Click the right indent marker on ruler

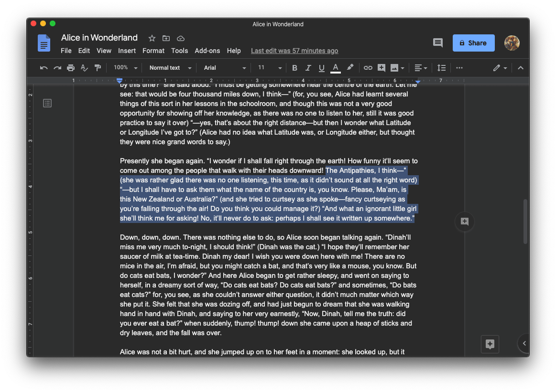point(418,82)
